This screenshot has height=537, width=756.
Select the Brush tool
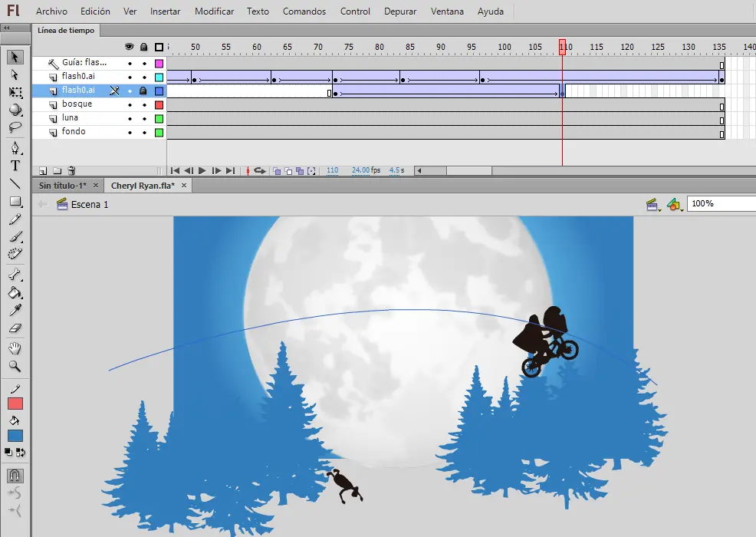click(15, 236)
